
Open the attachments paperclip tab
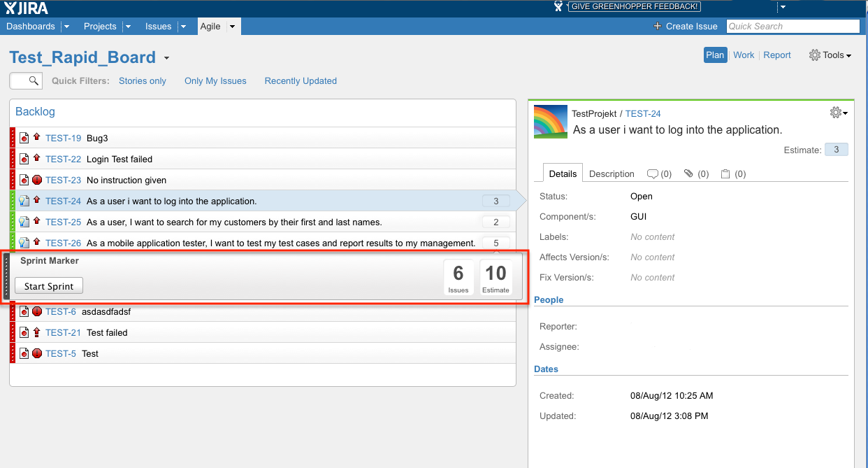pos(688,173)
